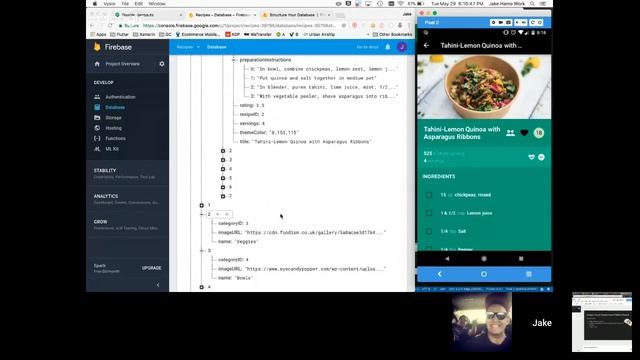This screenshot has width=640, height=360.
Task: Open the WeTransfer bookmark
Action: (x=258, y=35)
